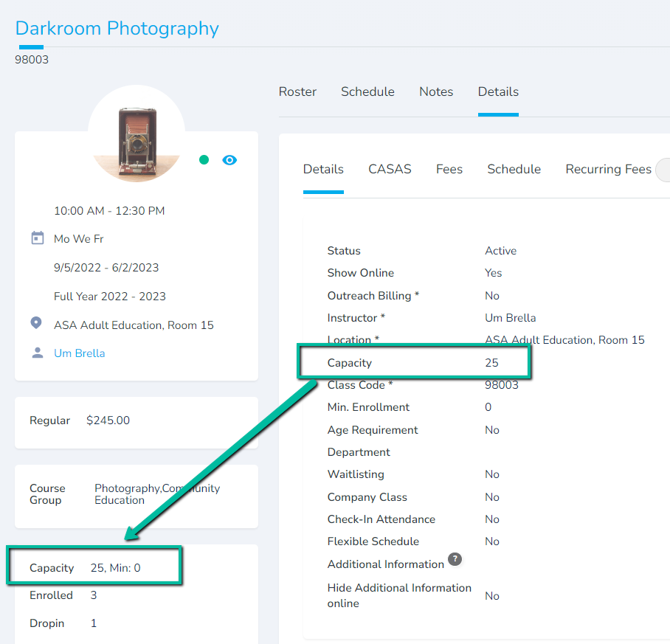Viewport: 670px width, 644px height.
Task: Click the person icon beside instructor name
Action: pyautogui.click(x=38, y=353)
